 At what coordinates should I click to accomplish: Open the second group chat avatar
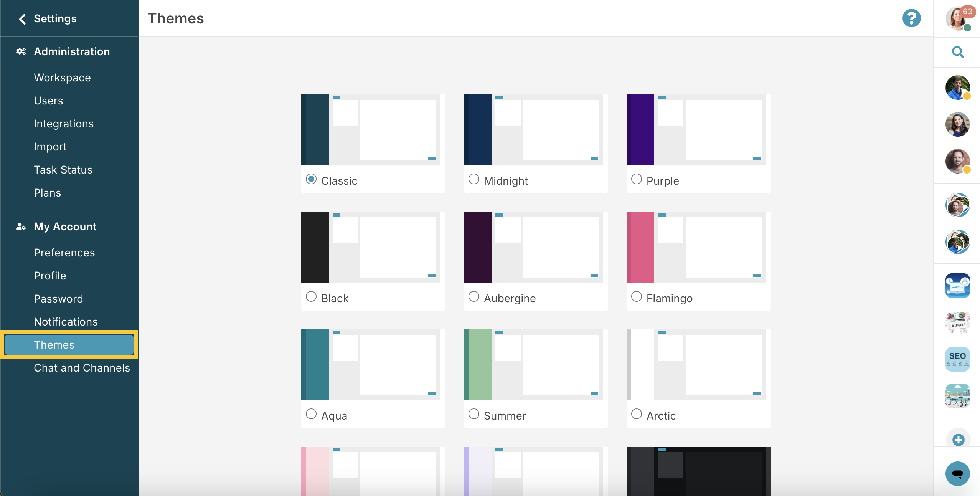tap(958, 242)
